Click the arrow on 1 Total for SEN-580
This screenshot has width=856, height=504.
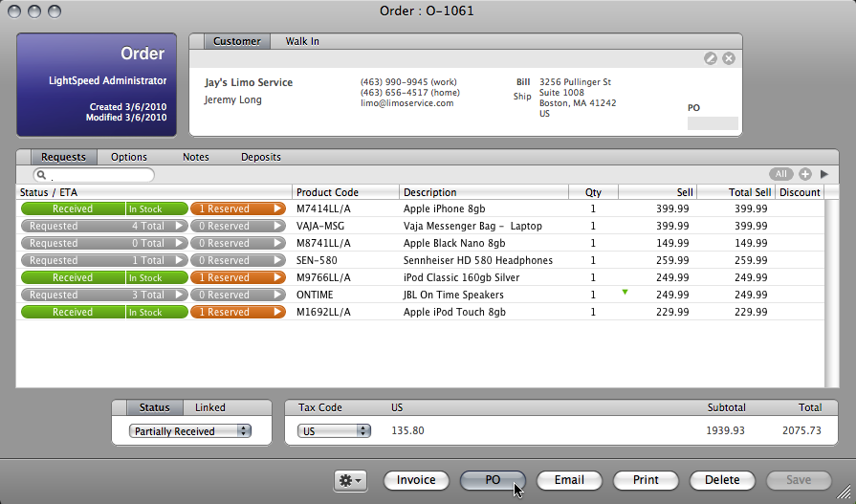[179, 260]
